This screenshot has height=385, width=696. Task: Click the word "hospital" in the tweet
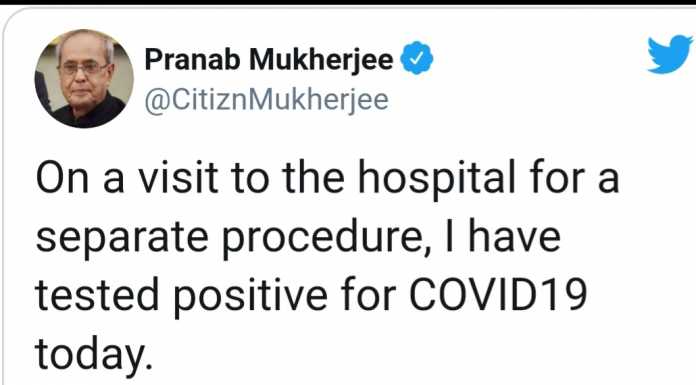[x=437, y=180]
